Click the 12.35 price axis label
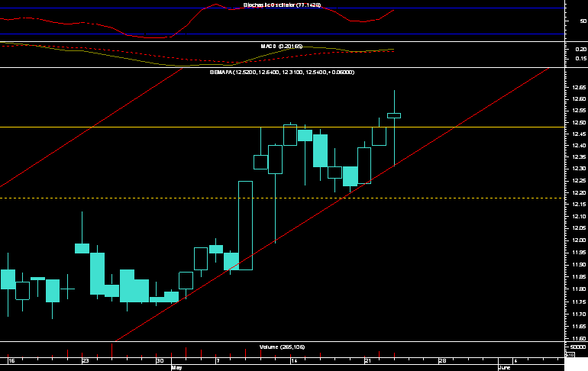This screenshot has height=371, width=588. point(579,157)
